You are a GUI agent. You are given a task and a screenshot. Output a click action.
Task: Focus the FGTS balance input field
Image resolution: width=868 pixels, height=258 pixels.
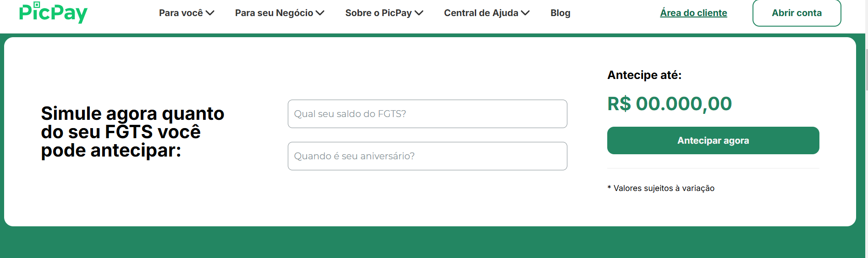click(x=427, y=114)
